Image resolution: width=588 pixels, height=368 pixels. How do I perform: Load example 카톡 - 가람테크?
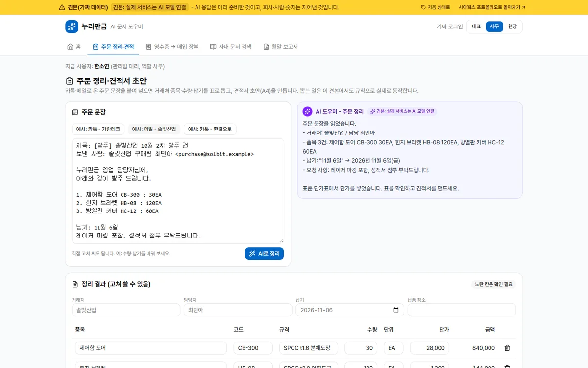[98, 129]
